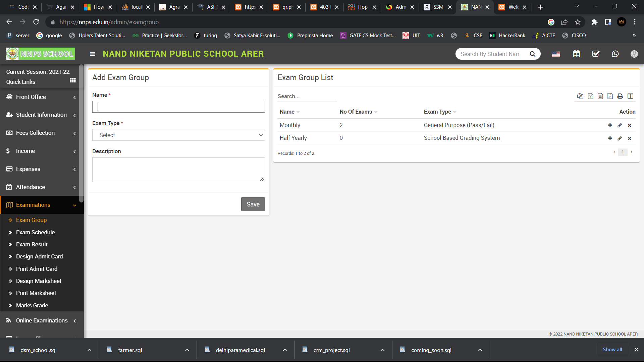The image size is (644, 362).
Task: Open the Exam Result page
Action: [32, 245]
